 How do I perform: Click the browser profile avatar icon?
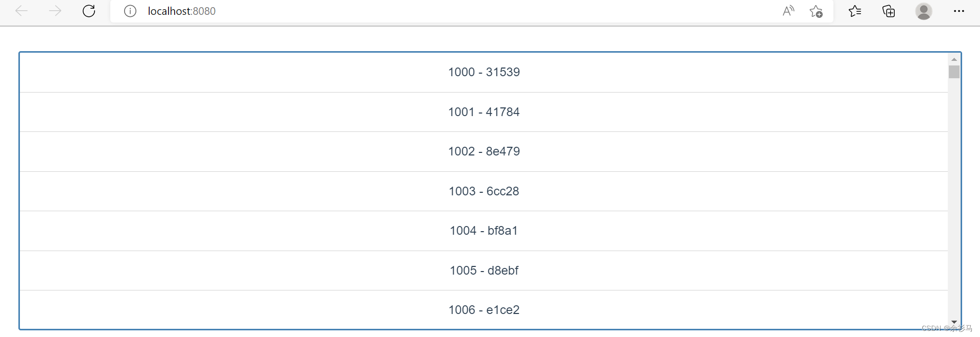pos(924,11)
